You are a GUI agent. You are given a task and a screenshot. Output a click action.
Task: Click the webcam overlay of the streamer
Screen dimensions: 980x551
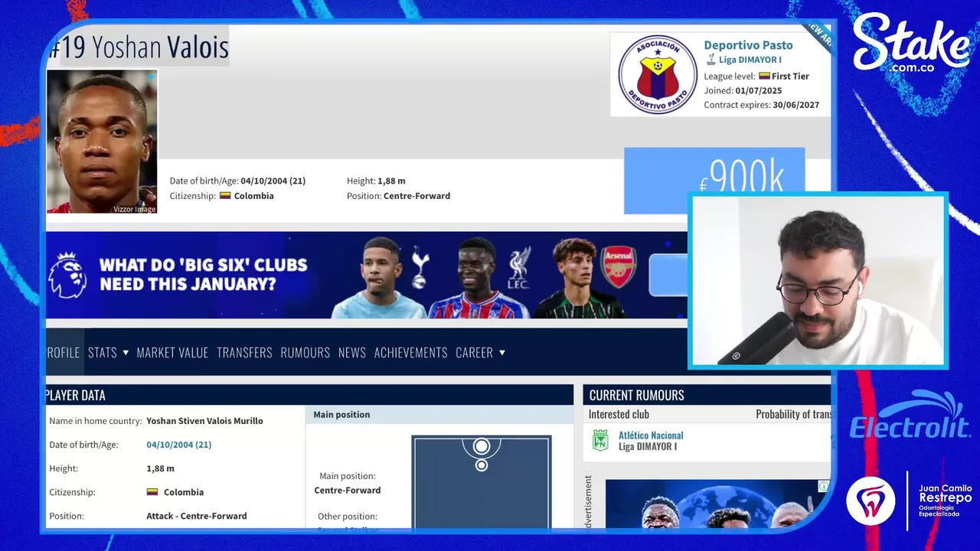click(818, 281)
